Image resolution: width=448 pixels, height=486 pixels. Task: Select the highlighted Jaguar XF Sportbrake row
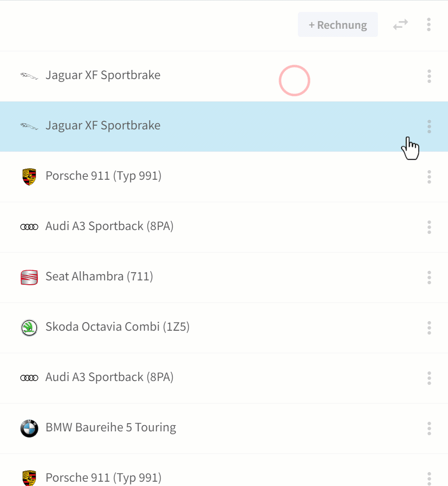(x=224, y=127)
